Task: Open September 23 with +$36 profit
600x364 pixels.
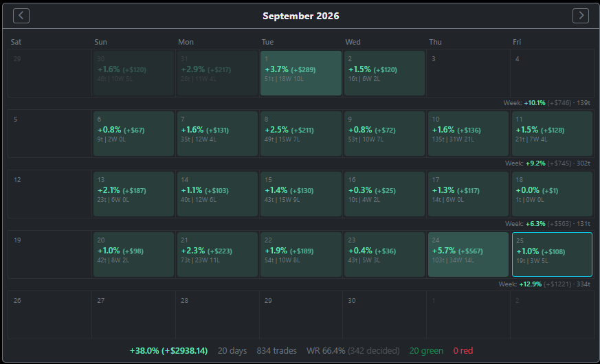Action: [x=385, y=254]
